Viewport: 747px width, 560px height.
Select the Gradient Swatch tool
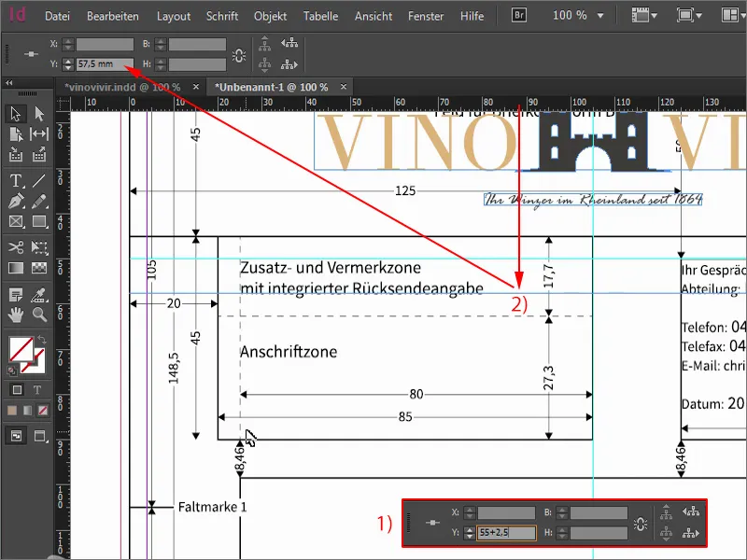[x=15, y=268]
